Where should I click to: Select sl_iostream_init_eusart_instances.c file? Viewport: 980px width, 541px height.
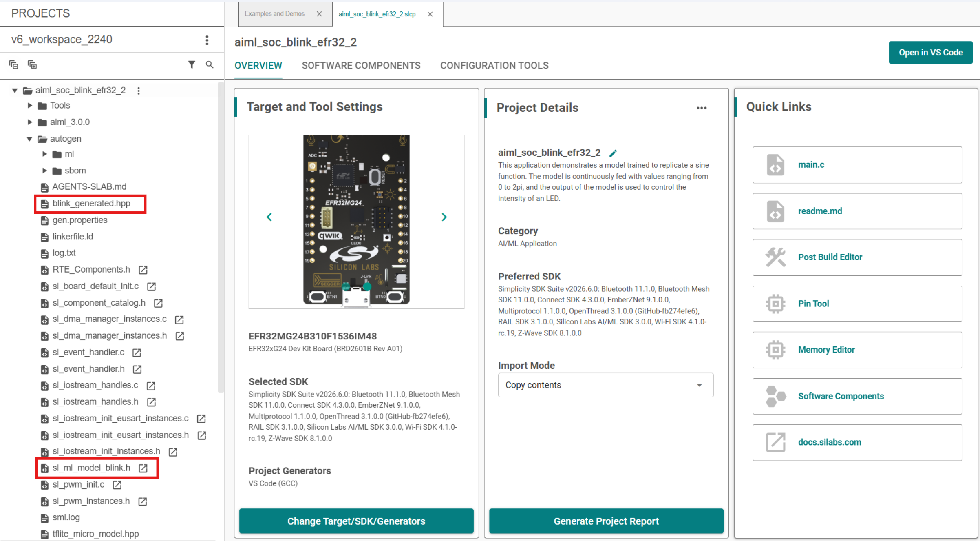pos(120,419)
